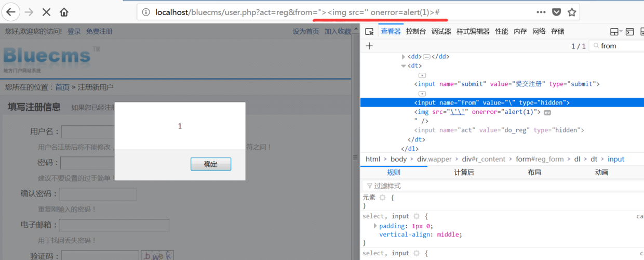
Task: Open 首页 breadcrumb link
Action: (62, 87)
